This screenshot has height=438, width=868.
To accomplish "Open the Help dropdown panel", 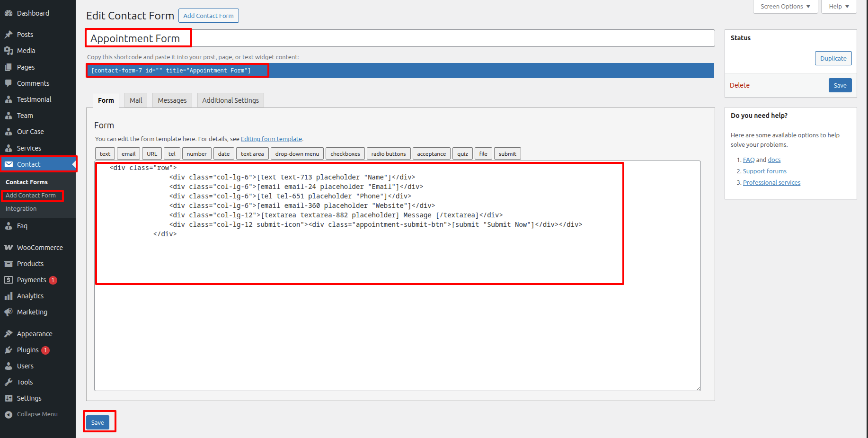I will [839, 7].
